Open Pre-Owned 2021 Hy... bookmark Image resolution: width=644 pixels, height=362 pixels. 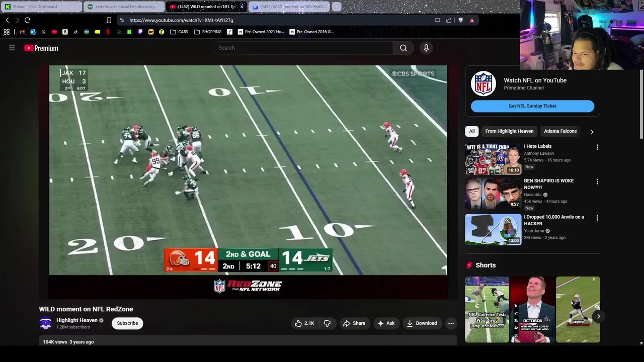click(261, 32)
